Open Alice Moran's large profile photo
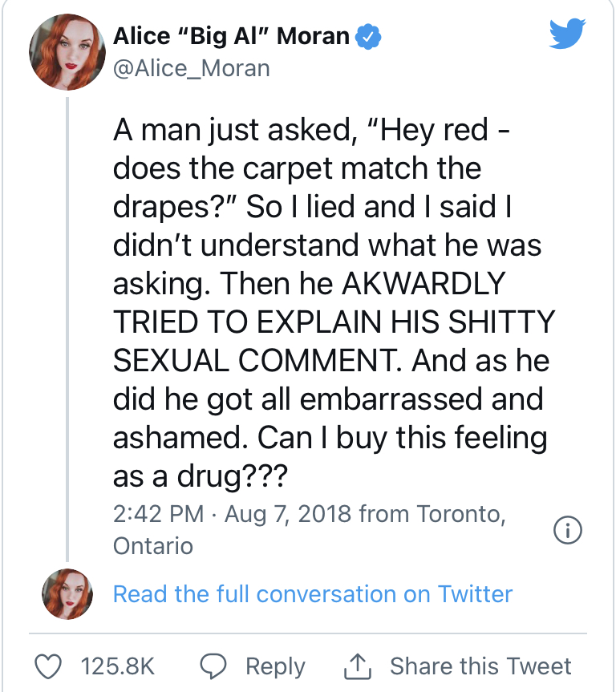616x692 pixels. click(x=67, y=52)
